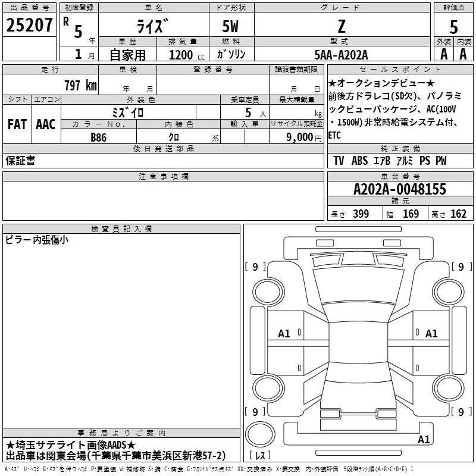Click the 保証書 entry under later-shipped parts
476x476 pixels.
click(x=20, y=161)
